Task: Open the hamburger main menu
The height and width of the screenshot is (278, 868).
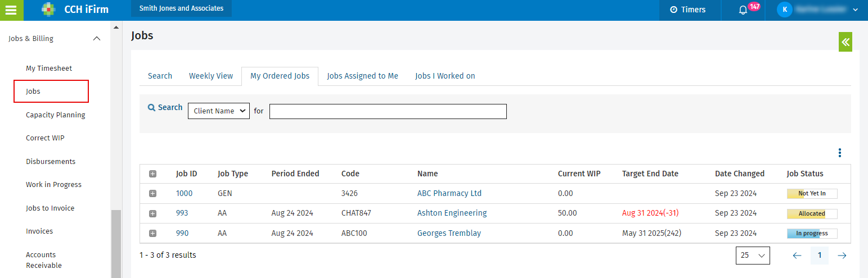Action: (11, 10)
